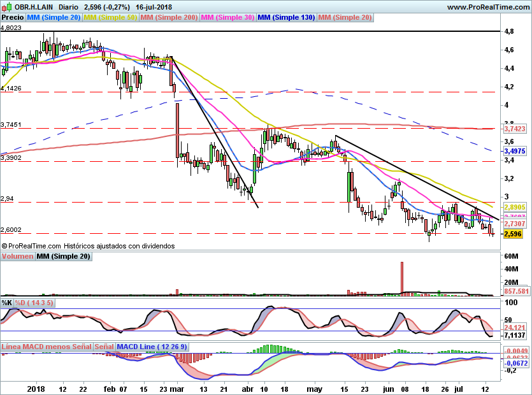The width and height of the screenshot is (532, 395).
Task: Select the blue MM (Simple 20) legend swatch
Action: coord(54,18)
